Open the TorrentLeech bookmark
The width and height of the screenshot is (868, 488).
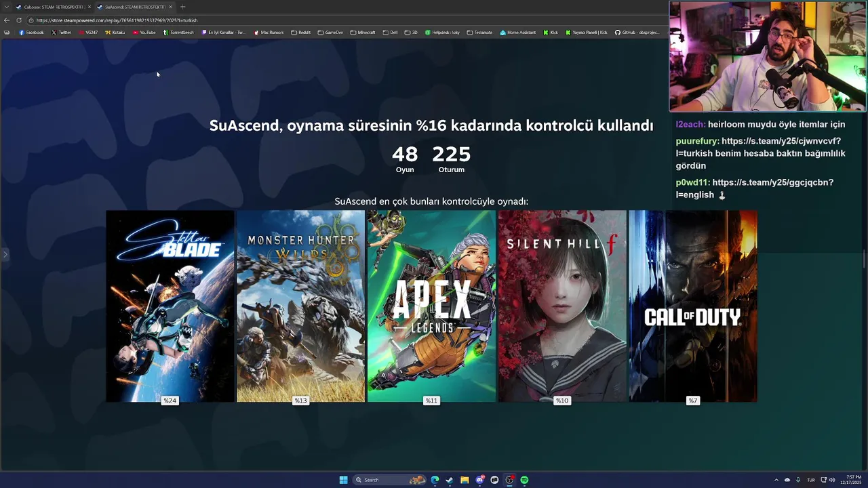(x=178, y=33)
